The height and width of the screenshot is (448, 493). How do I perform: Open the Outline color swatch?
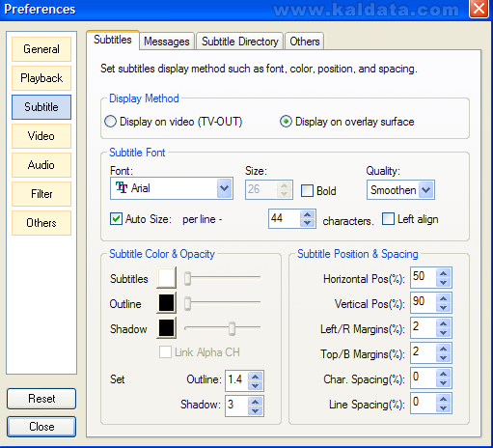pos(166,302)
